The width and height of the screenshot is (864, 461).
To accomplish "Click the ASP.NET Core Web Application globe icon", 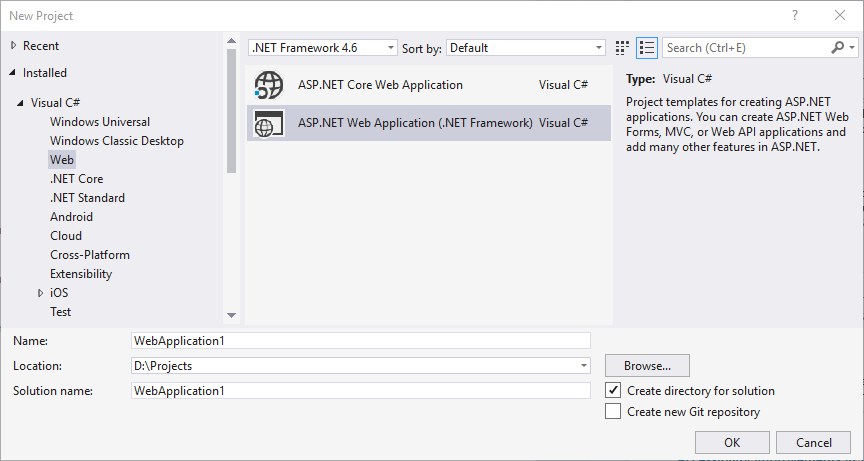I will coord(268,85).
